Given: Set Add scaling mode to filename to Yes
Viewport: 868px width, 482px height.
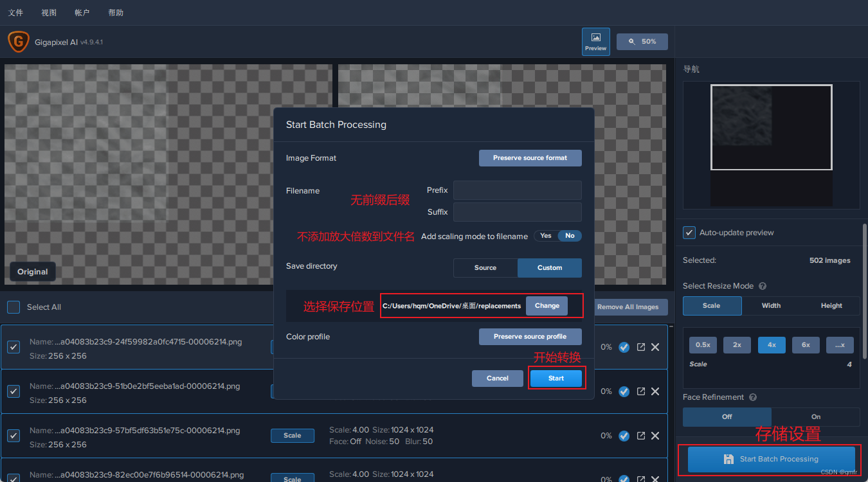Looking at the screenshot, I should coord(545,236).
